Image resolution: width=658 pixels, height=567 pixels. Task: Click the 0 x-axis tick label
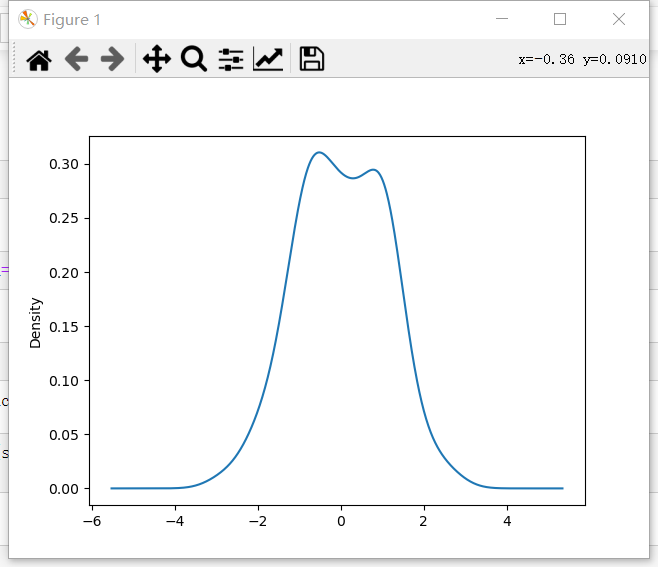tap(341, 521)
